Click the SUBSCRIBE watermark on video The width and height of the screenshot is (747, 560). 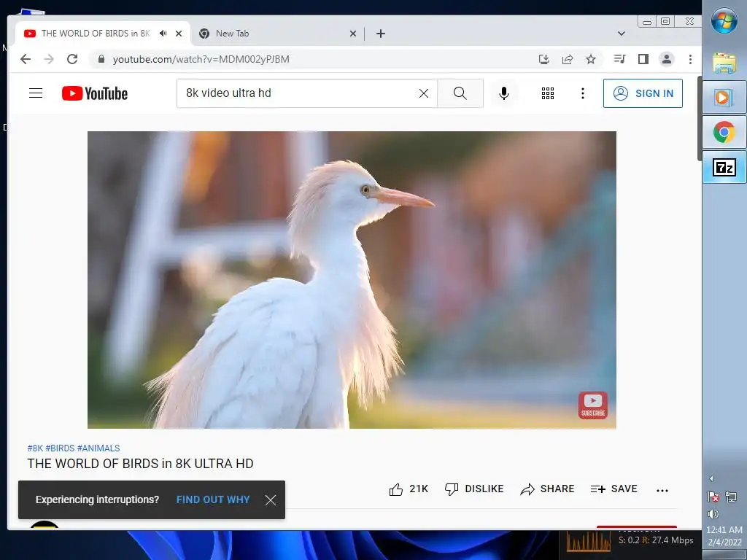pos(593,405)
